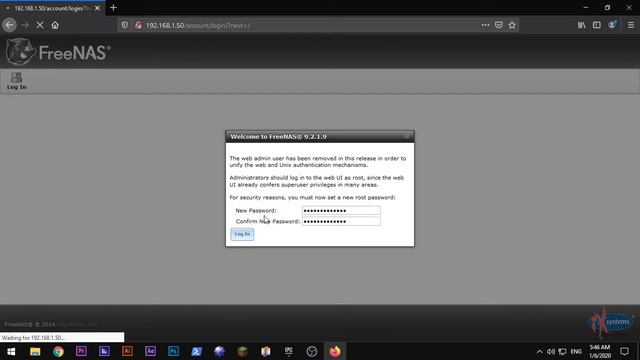Open Adobe After Effects from taskbar

150,351
